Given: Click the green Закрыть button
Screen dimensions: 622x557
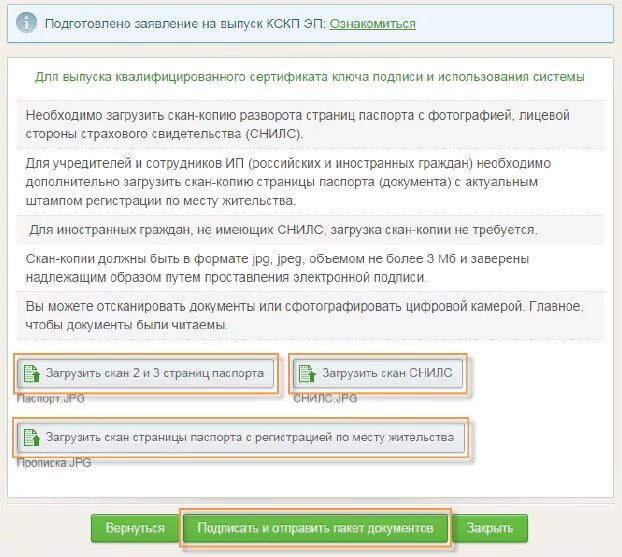Looking at the screenshot, I should click(490, 528).
